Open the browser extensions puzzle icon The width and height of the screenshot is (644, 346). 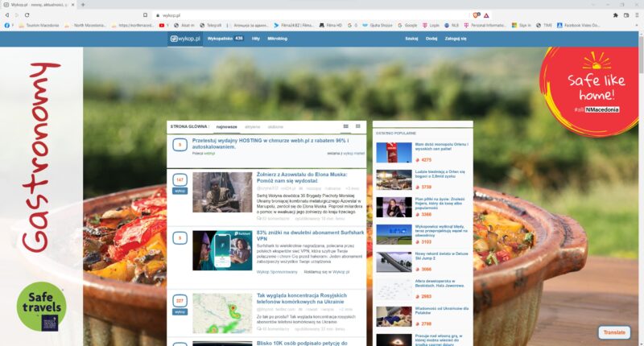[615, 15]
